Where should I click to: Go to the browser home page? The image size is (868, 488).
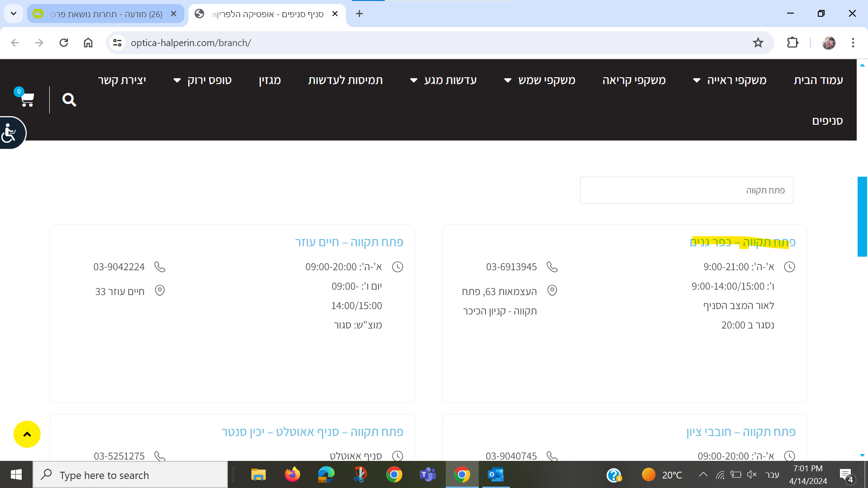(x=88, y=42)
